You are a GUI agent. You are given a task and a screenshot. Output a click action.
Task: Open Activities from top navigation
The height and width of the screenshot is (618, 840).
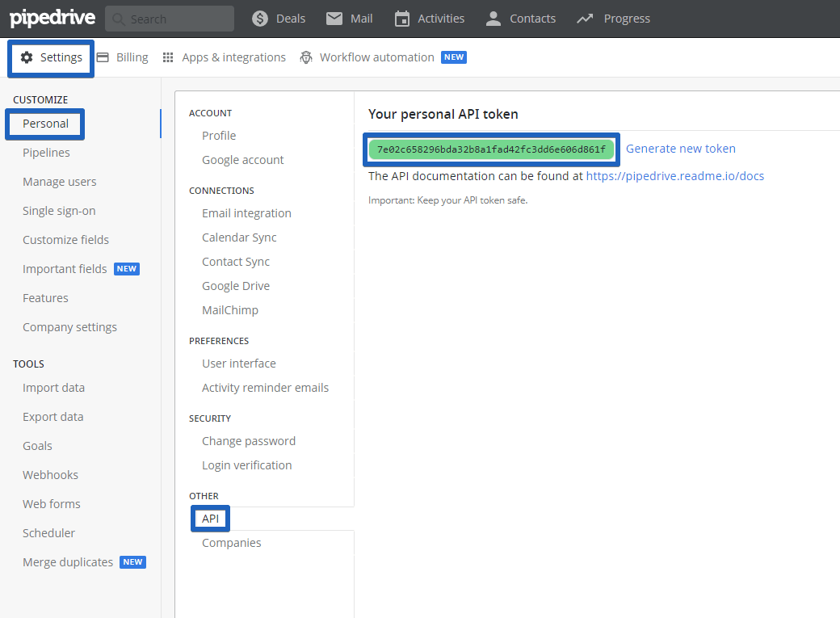[441, 19]
